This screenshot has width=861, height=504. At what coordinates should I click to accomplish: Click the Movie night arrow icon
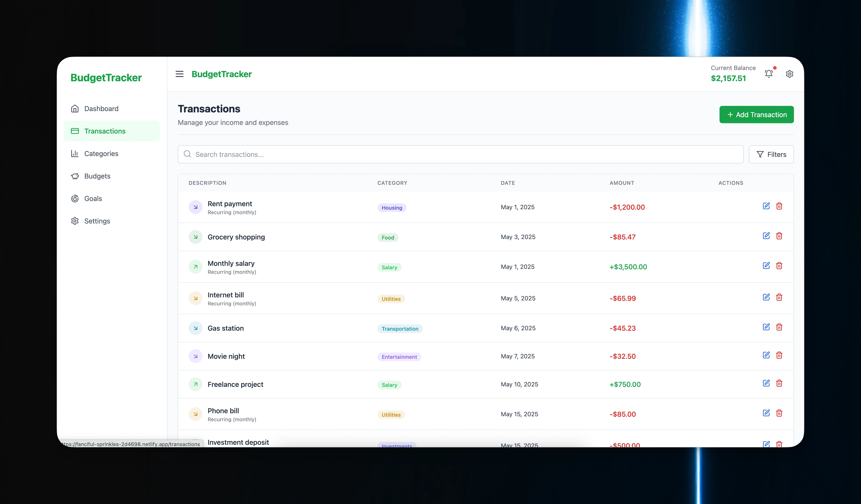[x=195, y=356]
